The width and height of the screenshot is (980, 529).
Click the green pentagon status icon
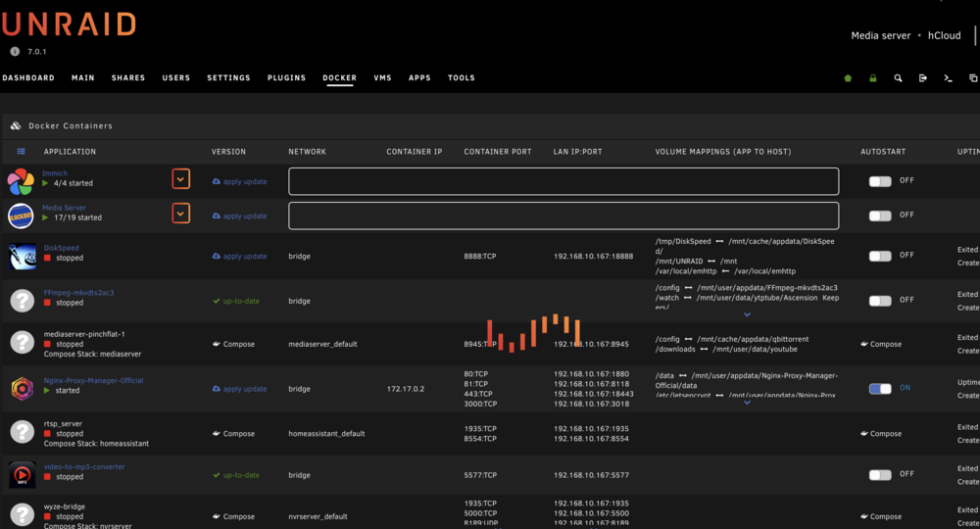[x=848, y=78]
